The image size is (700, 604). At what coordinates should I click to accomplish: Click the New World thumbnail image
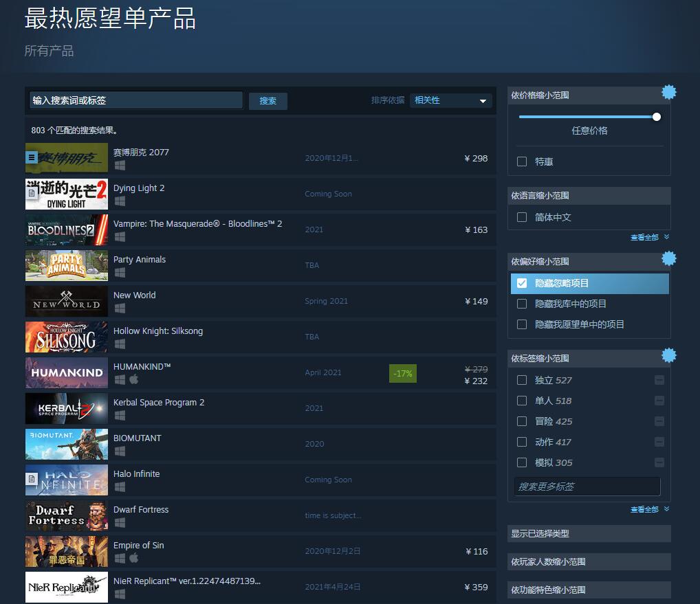tap(67, 301)
